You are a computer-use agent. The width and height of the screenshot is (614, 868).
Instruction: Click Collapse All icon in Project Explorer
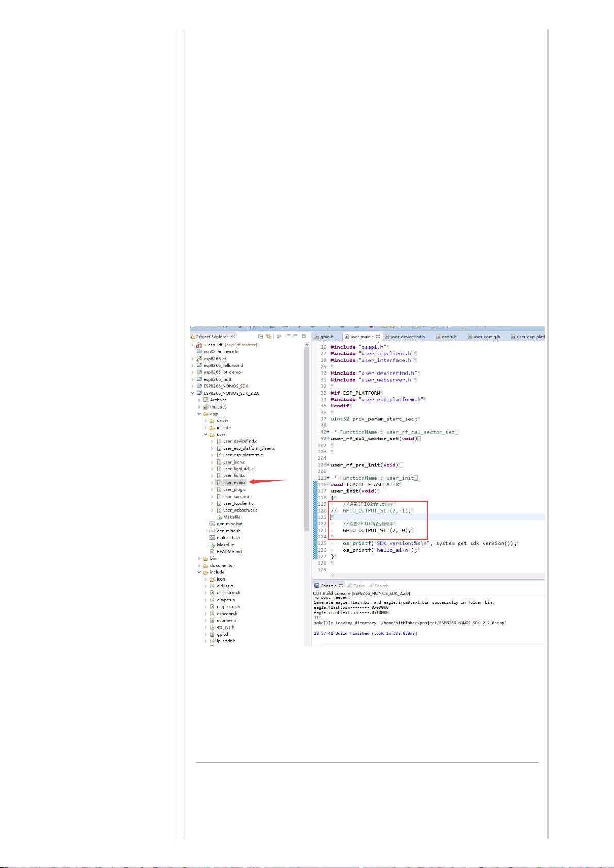click(261, 337)
